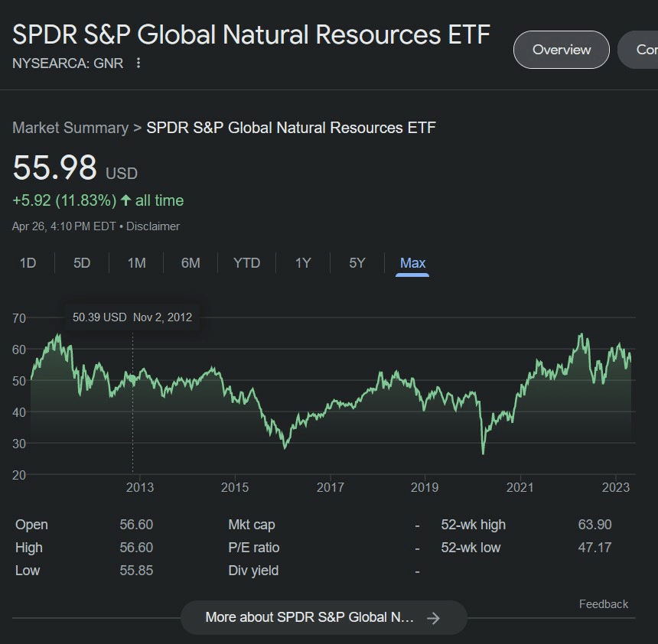Click the 63.90 52-wk high value
Image resolution: width=658 pixels, height=644 pixels.
click(x=594, y=525)
